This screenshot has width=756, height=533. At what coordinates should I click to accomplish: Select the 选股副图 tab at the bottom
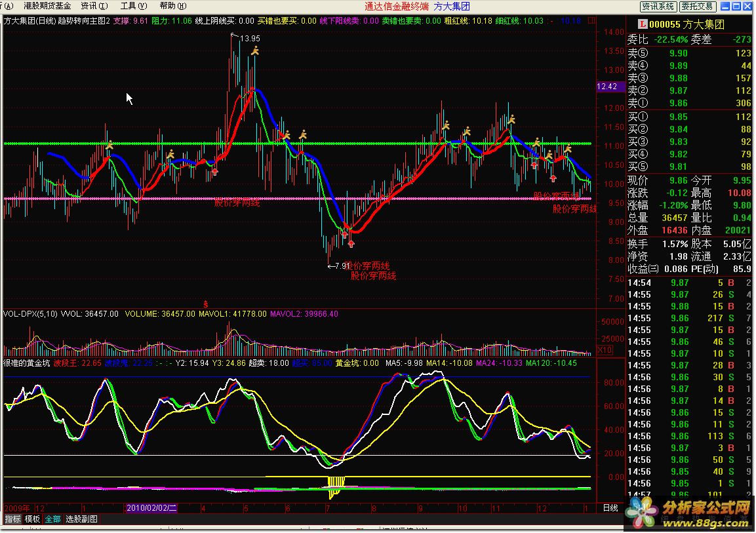(81, 519)
